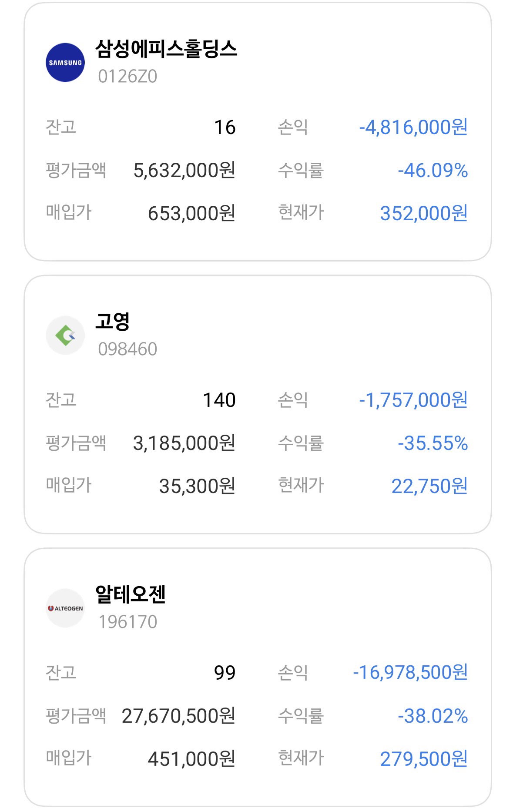This screenshot has width=513, height=812.
Task: Tap current price 279,500원
Action: pyautogui.click(x=424, y=759)
